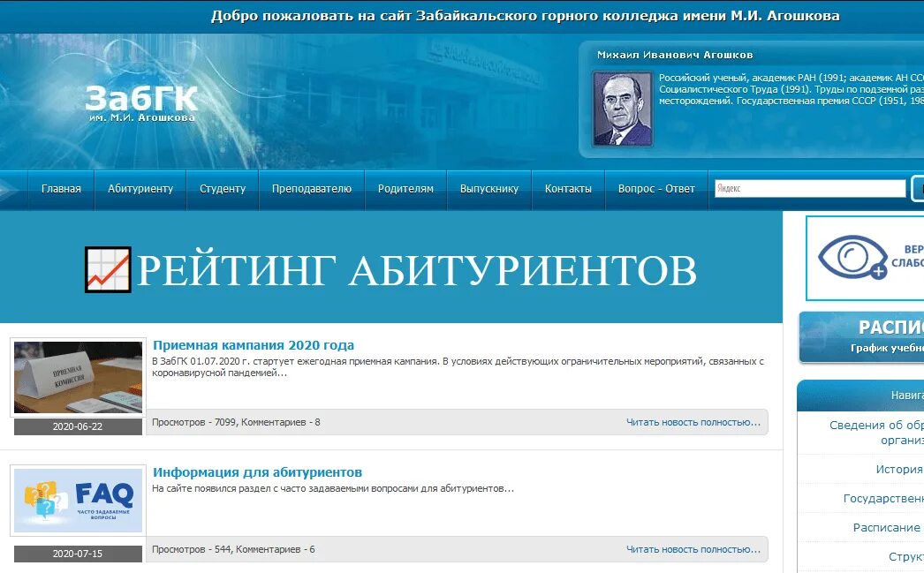This screenshot has width=924, height=573.
Task: Click inside the Яндекс search input field
Action: click(x=808, y=187)
